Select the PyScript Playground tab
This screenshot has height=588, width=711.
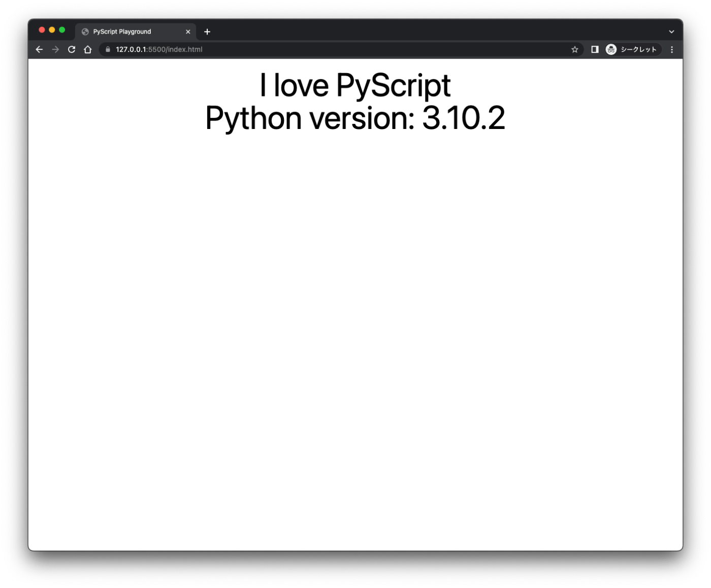(136, 31)
